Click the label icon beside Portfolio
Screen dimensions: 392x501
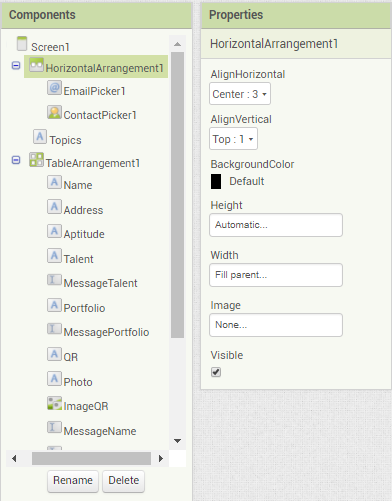(54, 305)
